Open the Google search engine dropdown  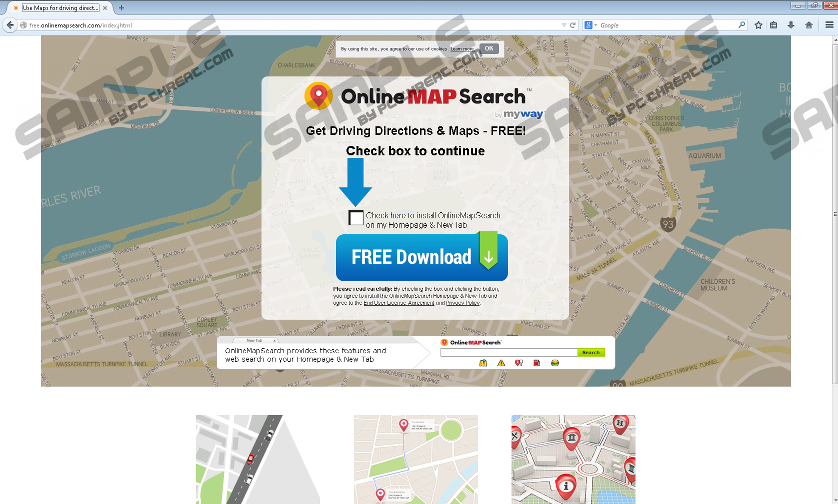point(590,25)
